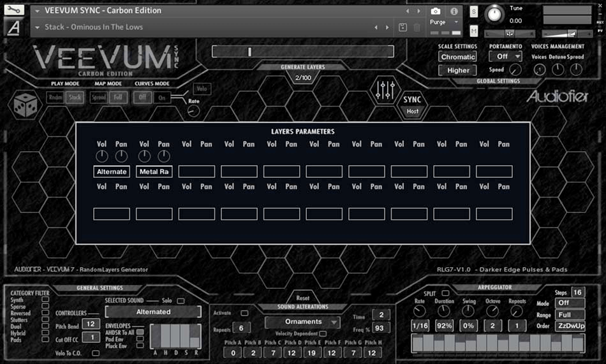Click the Solo S button
Image resolution: width=606 pixels, height=364 pixels.
pos(474,11)
